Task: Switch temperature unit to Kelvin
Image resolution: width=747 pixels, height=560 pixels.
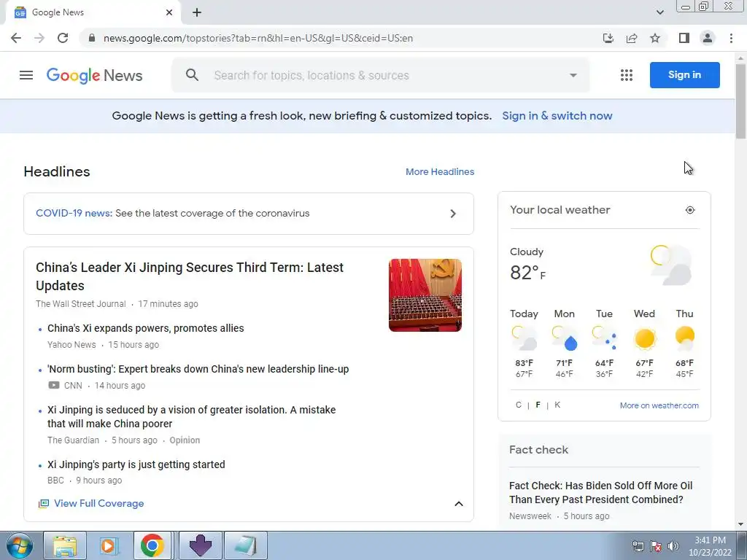Action: (557, 405)
